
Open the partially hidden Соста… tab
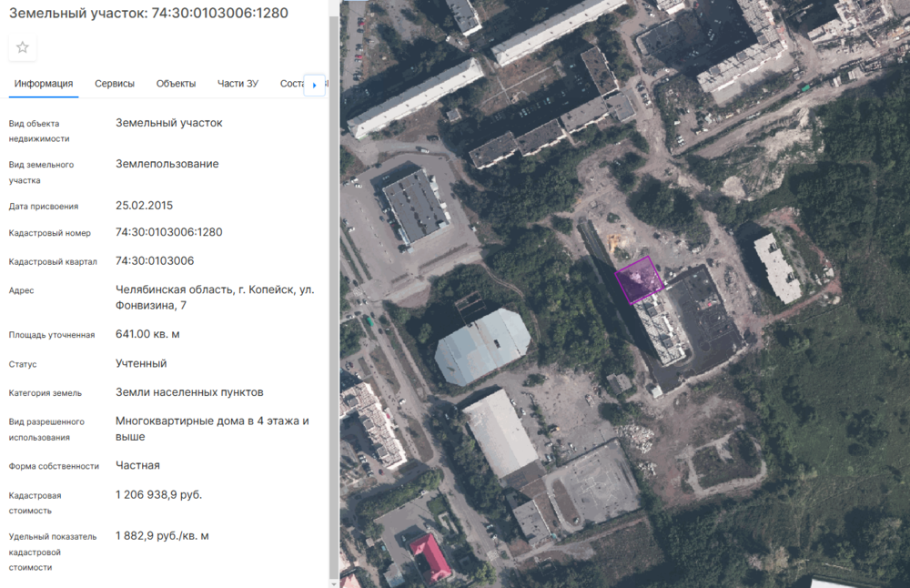[291, 84]
